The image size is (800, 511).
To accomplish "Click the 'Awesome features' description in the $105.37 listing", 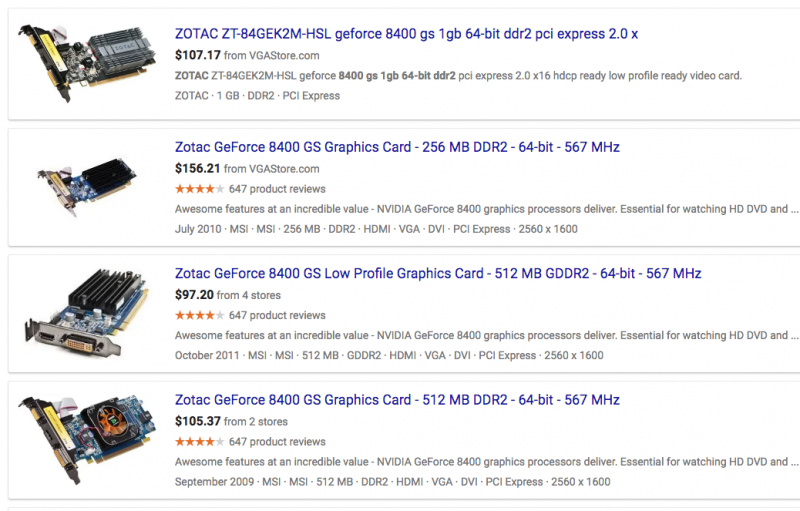I will (x=487, y=462).
